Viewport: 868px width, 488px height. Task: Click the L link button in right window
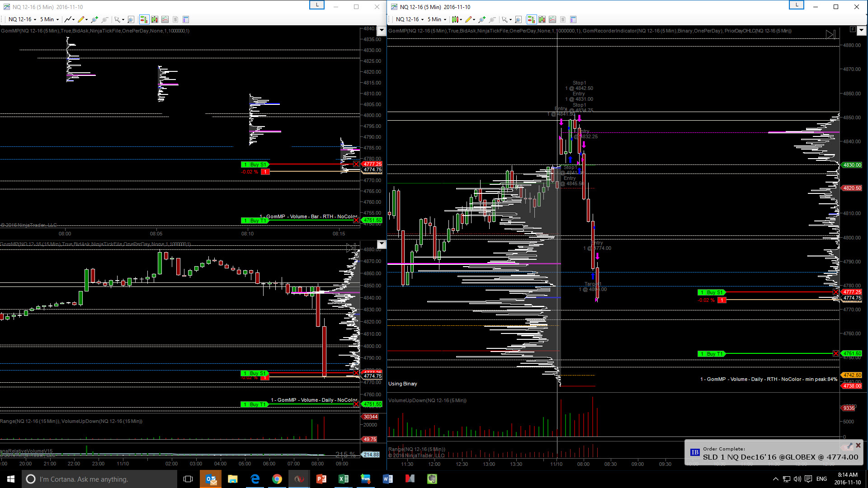click(797, 5)
